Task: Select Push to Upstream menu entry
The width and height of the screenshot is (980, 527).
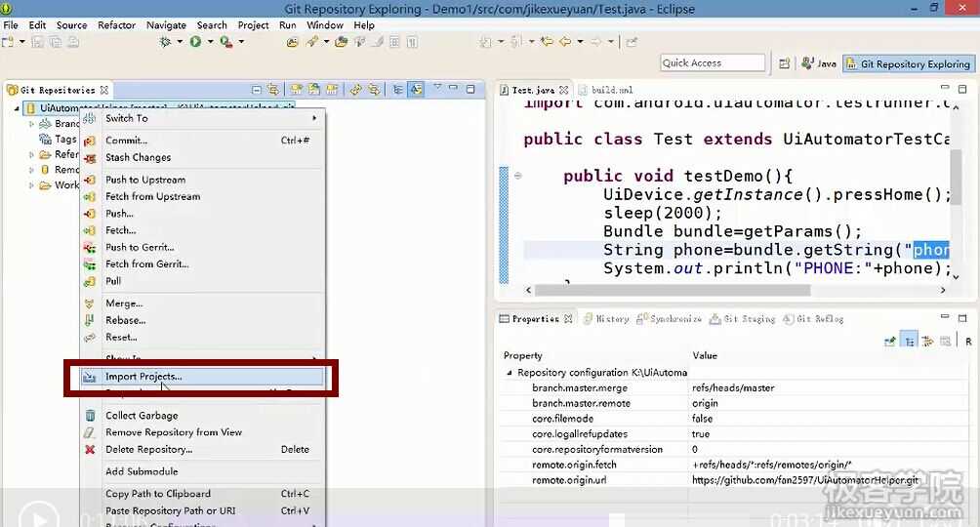Action: pos(202,180)
